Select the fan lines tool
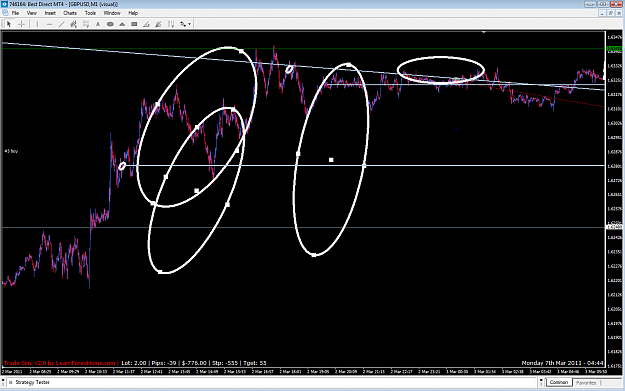Viewport: 625px width, 391px height. tap(159, 24)
